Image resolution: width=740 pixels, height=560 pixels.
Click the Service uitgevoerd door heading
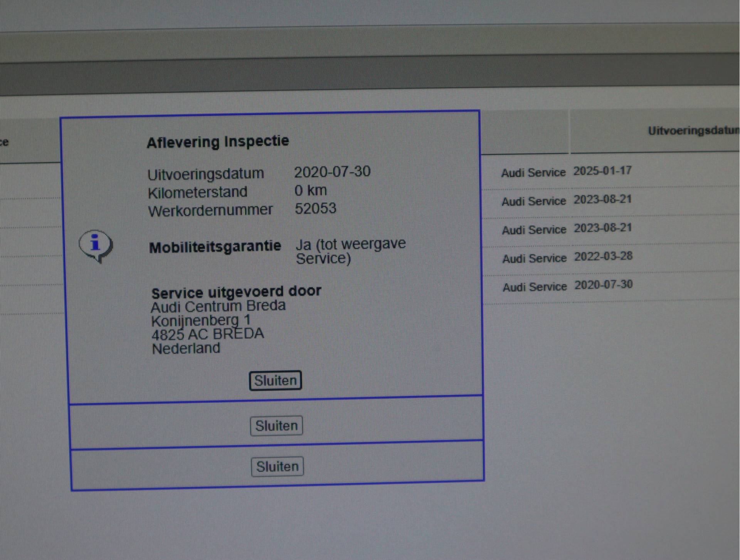(x=236, y=292)
